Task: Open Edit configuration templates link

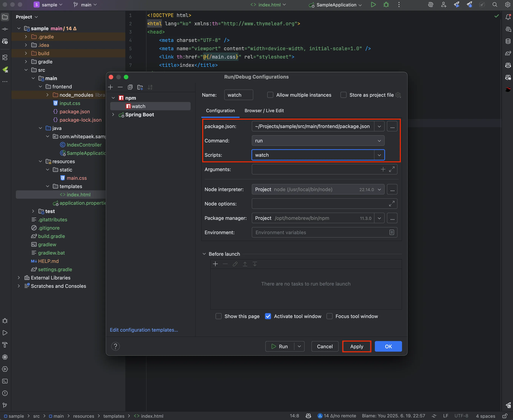Action: click(x=144, y=330)
